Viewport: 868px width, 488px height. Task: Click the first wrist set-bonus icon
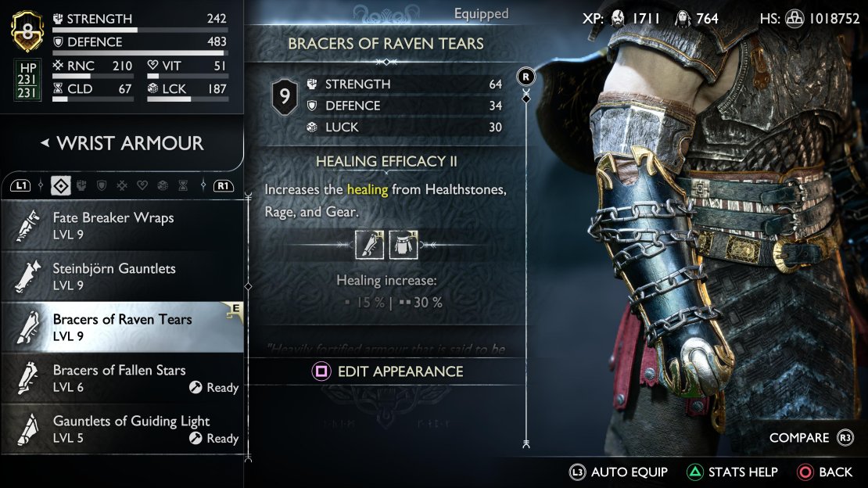[x=369, y=245]
